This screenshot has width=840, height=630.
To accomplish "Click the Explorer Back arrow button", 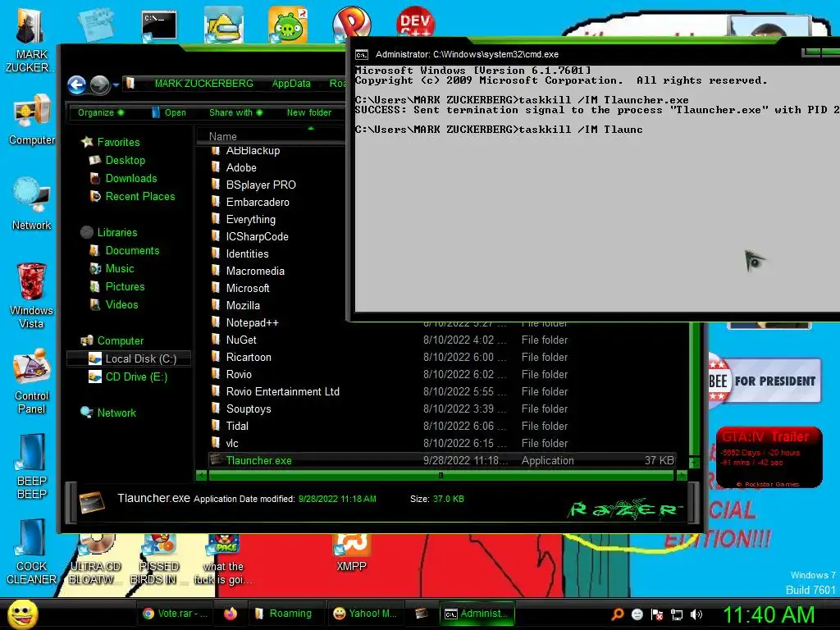I will (76, 84).
